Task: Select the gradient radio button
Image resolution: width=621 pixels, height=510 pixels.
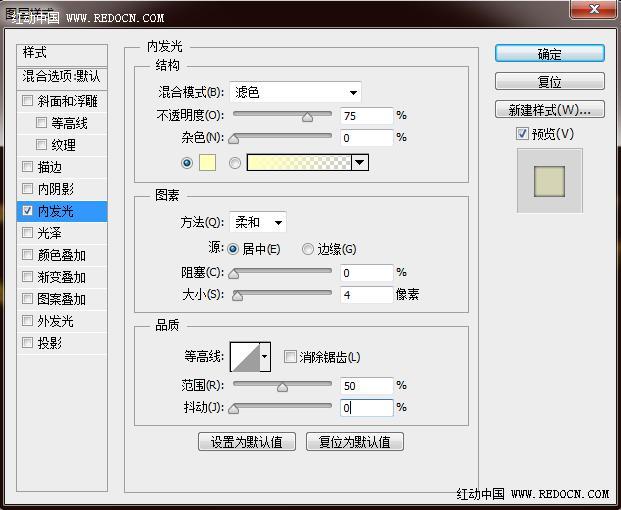Action: pyautogui.click(x=235, y=163)
